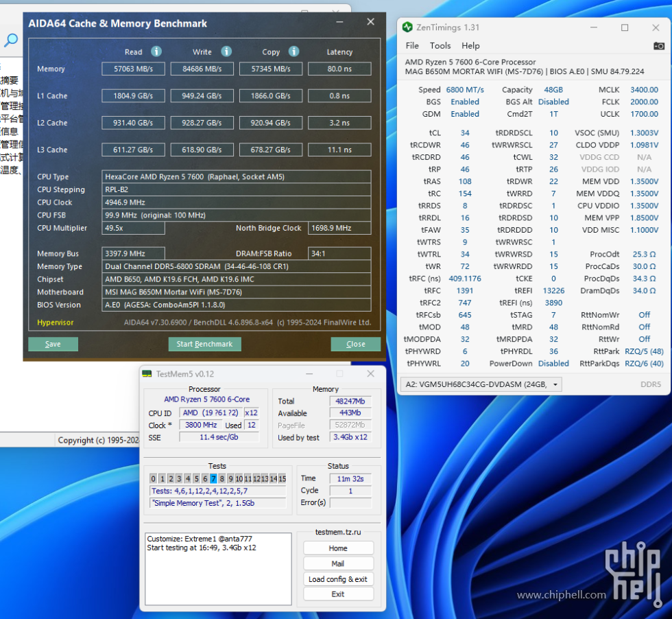672x619 pixels.
Task: Click L2 Cache Write value 928.27 GB/s
Action: click(202, 123)
